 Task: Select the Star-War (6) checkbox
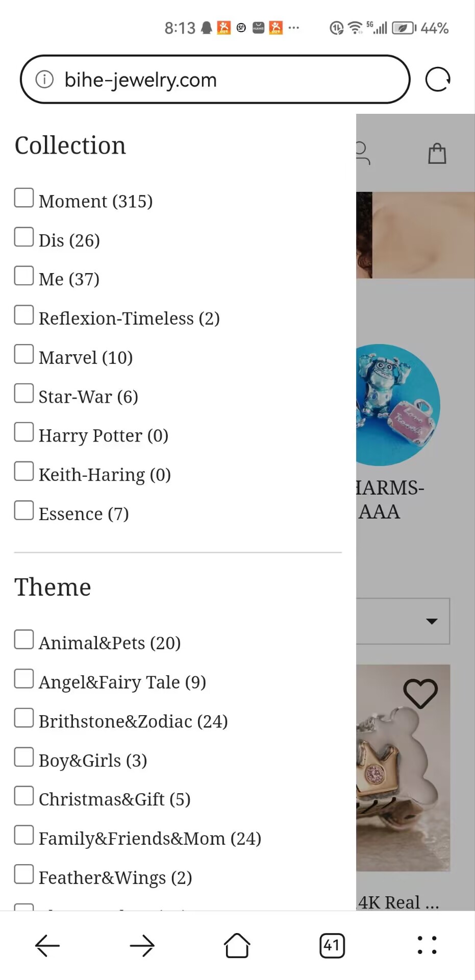click(24, 394)
